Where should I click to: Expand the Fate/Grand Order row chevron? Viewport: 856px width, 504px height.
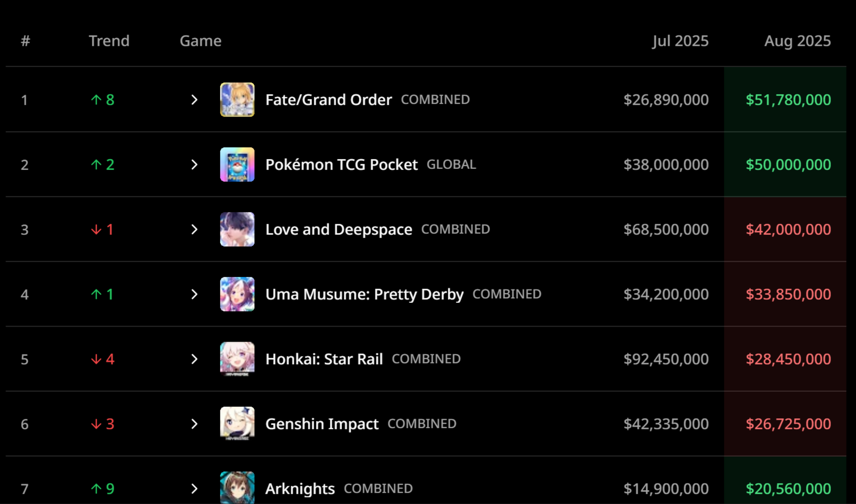(194, 100)
